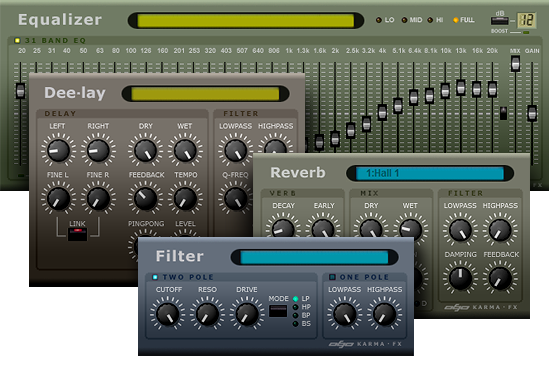
Task: Click the Filter CUTOFF knob
Action: click(x=167, y=313)
